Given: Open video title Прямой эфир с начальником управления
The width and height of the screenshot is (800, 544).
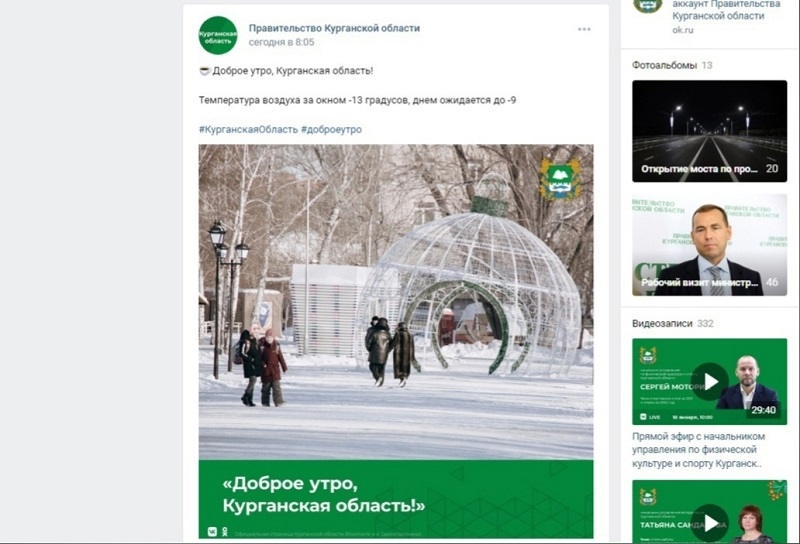Looking at the screenshot, I should (698, 450).
